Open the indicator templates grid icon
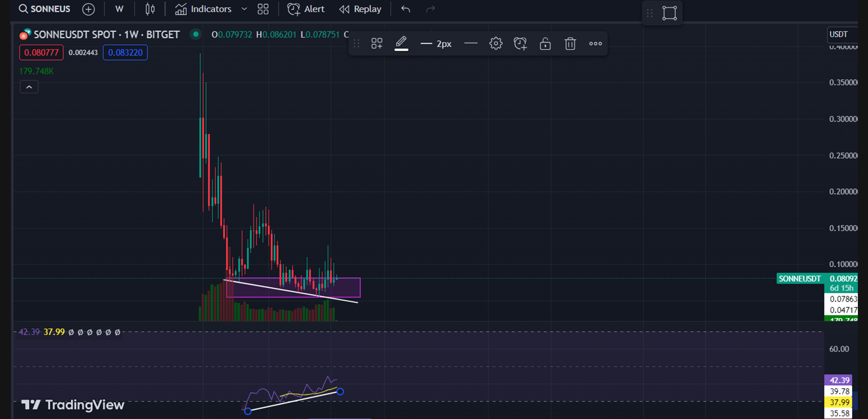 pos(263,9)
